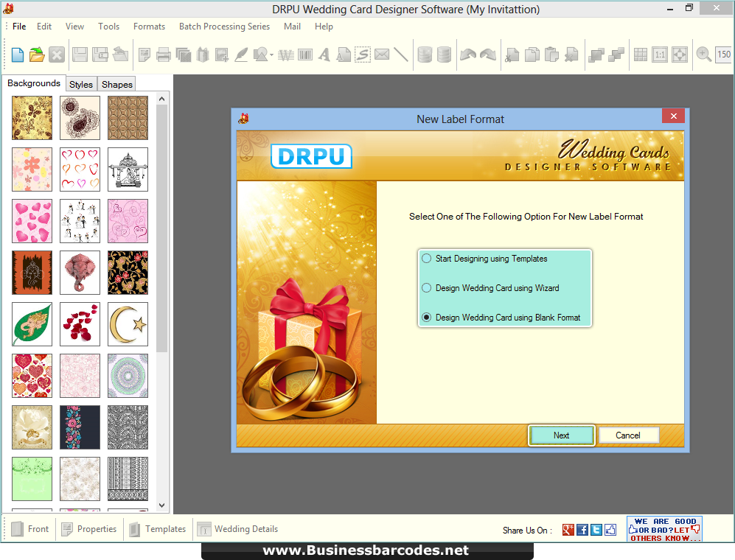Select the crescent moon and star background

(x=128, y=323)
